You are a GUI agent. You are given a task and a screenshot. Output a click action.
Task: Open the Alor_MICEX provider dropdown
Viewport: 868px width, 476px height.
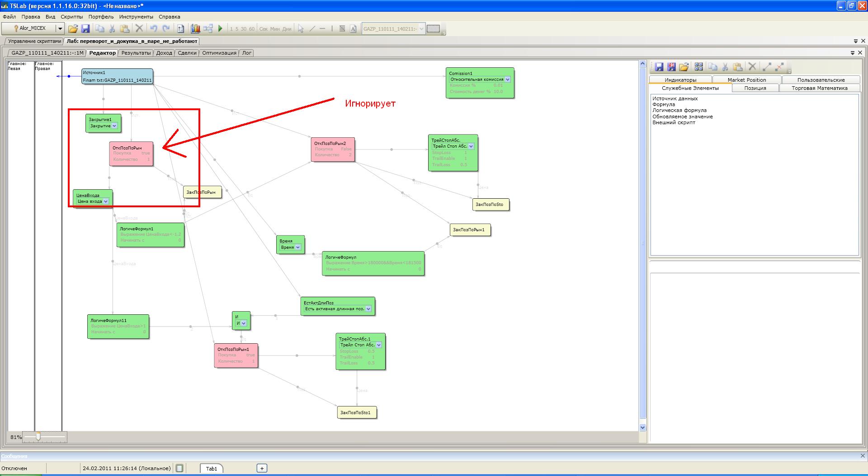pyautogui.click(x=60, y=28)
